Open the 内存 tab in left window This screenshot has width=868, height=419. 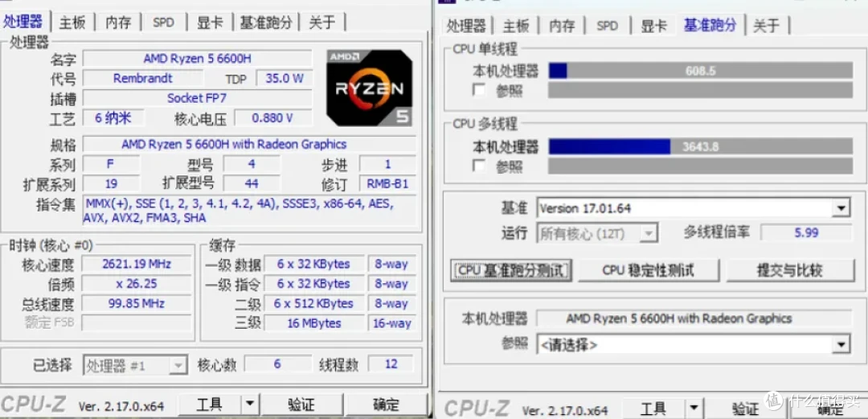pyautogui.click(x=118, y=23)
